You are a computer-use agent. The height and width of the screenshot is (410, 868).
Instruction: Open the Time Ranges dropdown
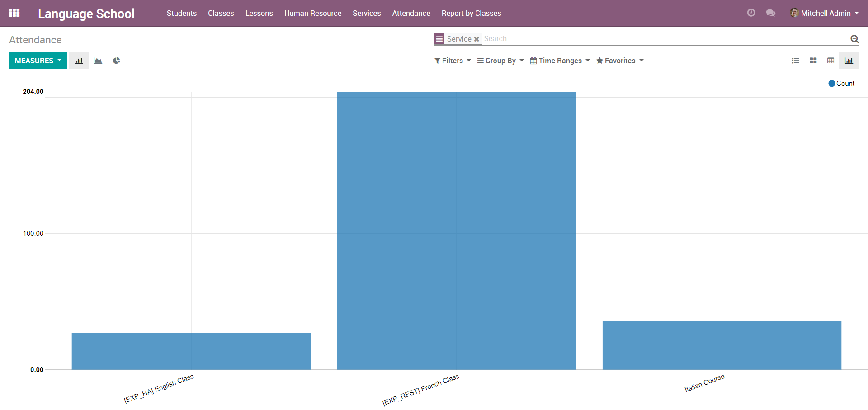(560, 61)
